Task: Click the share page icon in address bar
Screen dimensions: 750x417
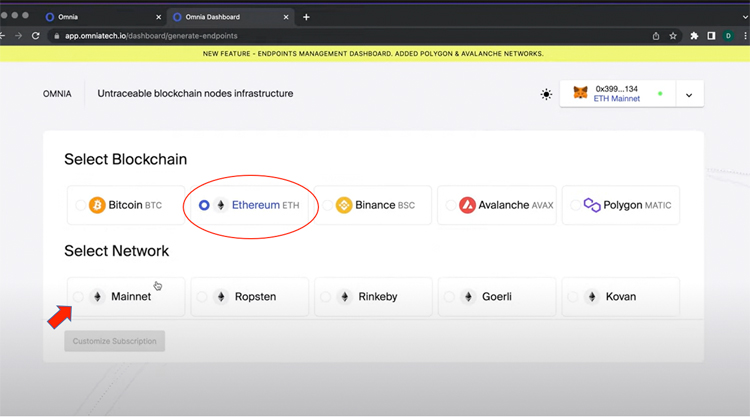Action: tap(656, 36)
